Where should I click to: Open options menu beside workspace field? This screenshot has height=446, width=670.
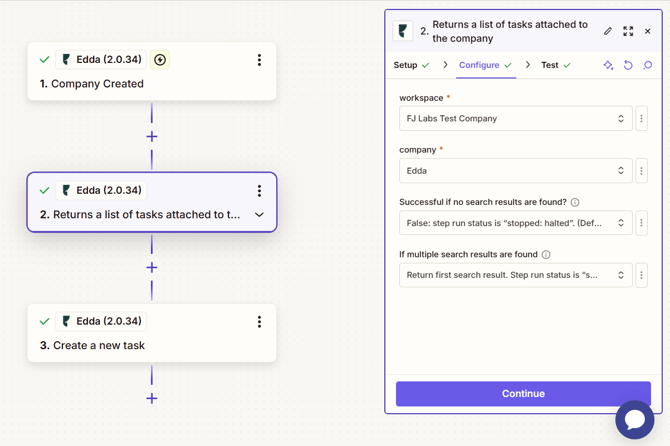(642, 119)
